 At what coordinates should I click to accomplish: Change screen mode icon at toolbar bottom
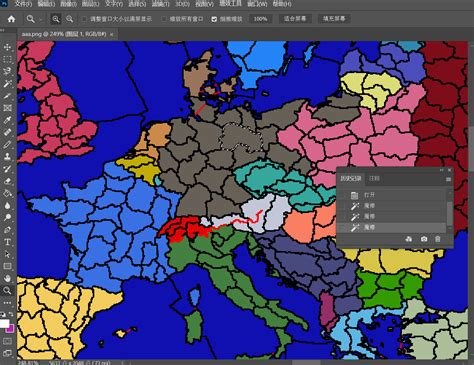coord(7,353)
